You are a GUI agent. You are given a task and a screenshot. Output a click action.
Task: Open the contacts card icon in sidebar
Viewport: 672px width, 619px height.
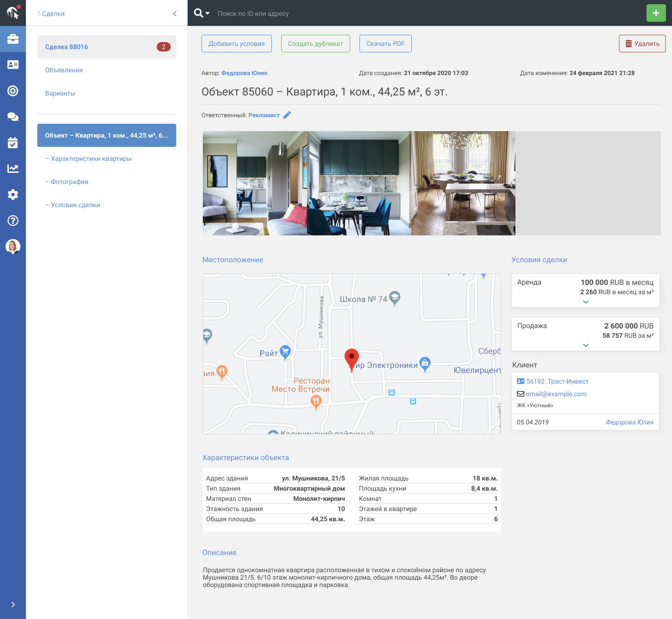(13, 65)
